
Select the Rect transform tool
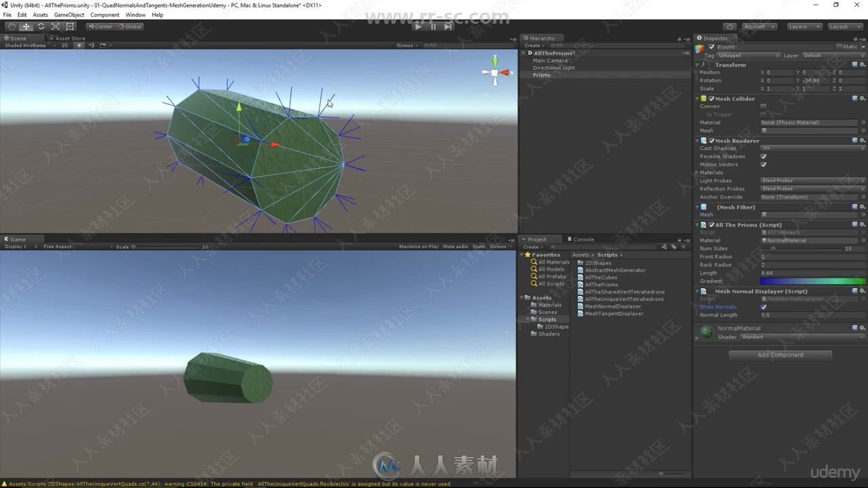coord(70,26)
